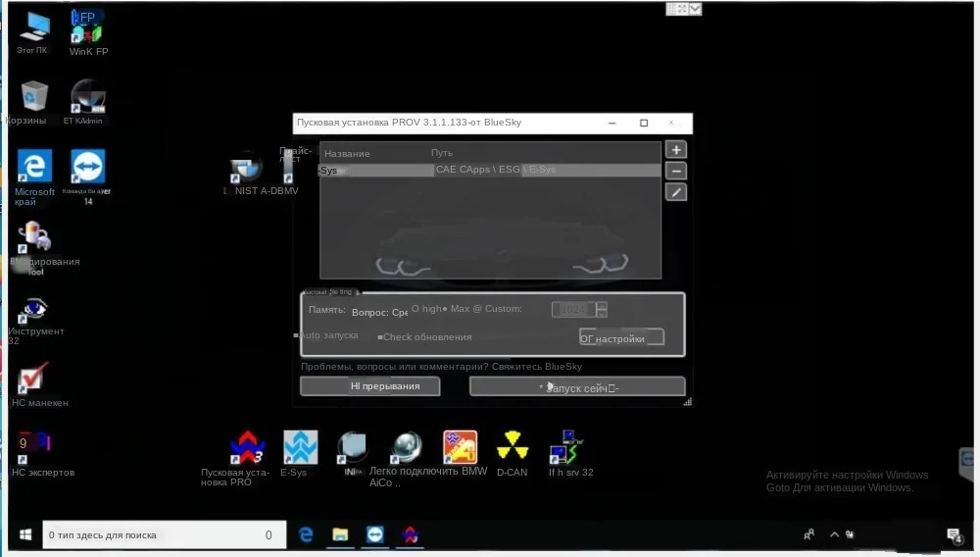Click the НI прерывания button
Screen dimensions: 980x557
pyautogui.click(x=370, y=386)
